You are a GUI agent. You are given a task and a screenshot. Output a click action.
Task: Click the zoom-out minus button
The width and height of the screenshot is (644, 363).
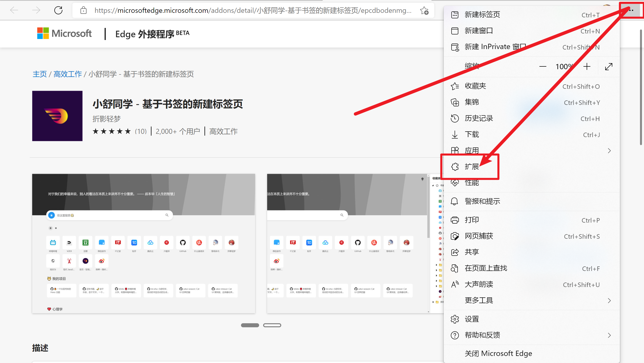(x=543, y=67)
